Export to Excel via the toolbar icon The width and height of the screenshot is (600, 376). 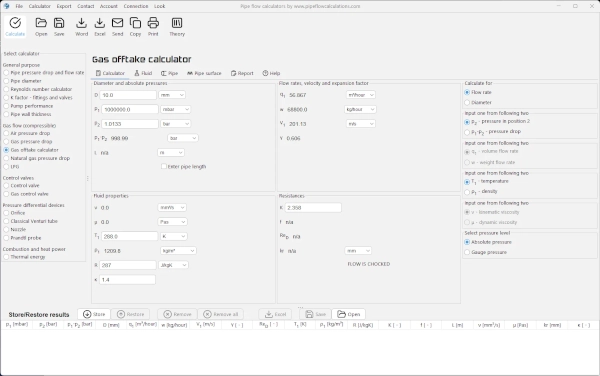coord(99,27)
